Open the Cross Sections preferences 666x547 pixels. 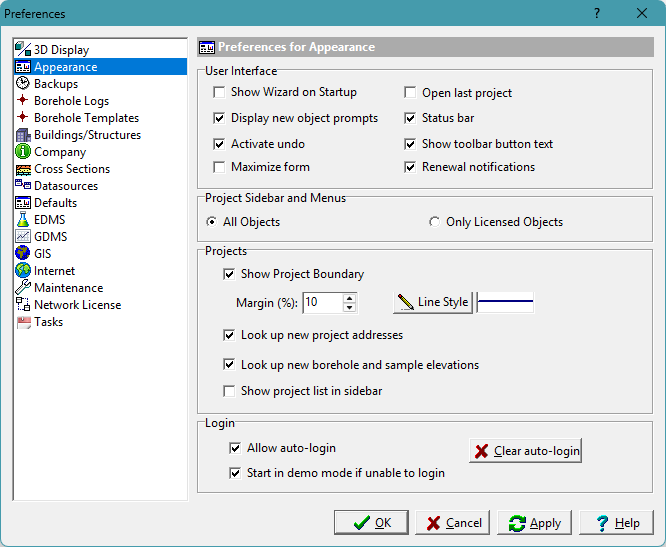[72, 169]
